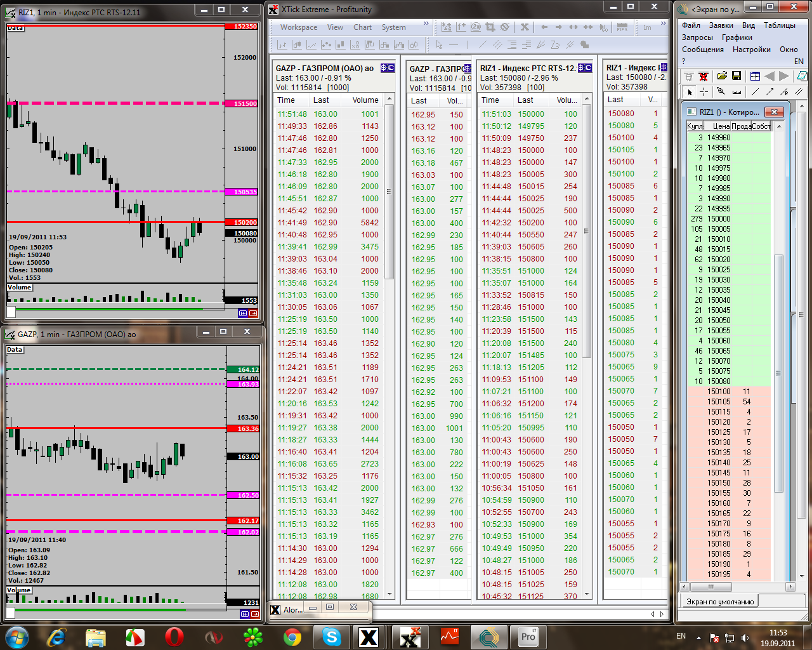Select the histogram chart type icon
This screenshot has height=650, width=812.
tap(341, 45)
